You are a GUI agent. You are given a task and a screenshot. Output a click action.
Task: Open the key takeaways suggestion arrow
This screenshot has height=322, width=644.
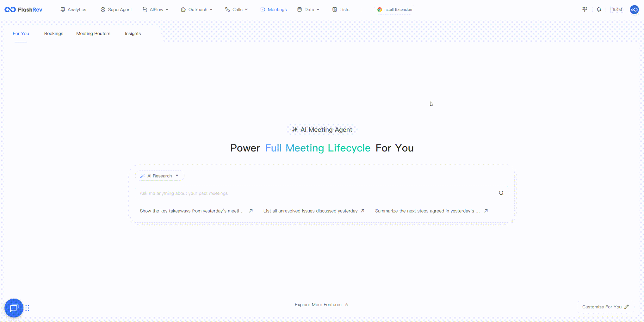click(251, 211)
